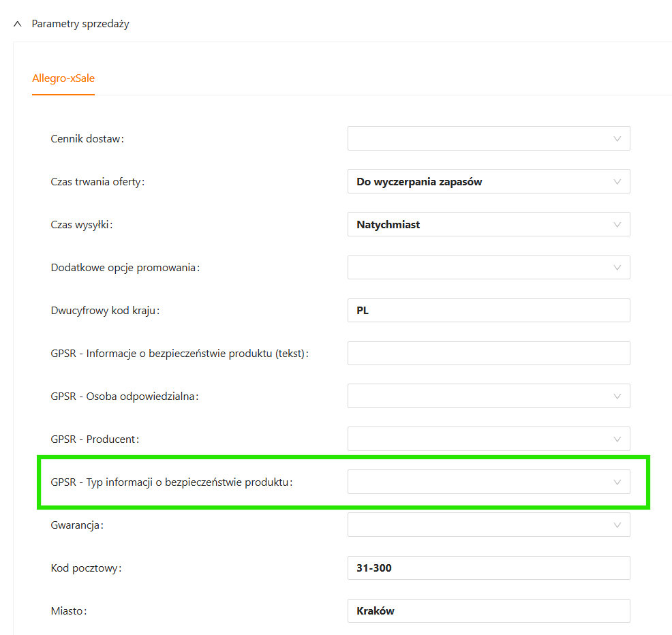Screen dimensions: 672x635
Task: Click the 'Gwarancja:' label text
Action: click(x=78, y=525)
